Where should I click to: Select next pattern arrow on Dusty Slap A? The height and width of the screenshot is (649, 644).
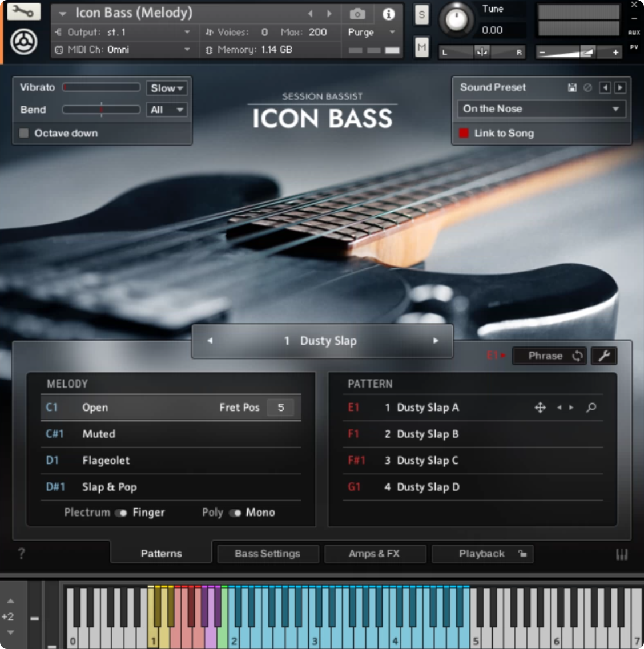click(571, 408)
